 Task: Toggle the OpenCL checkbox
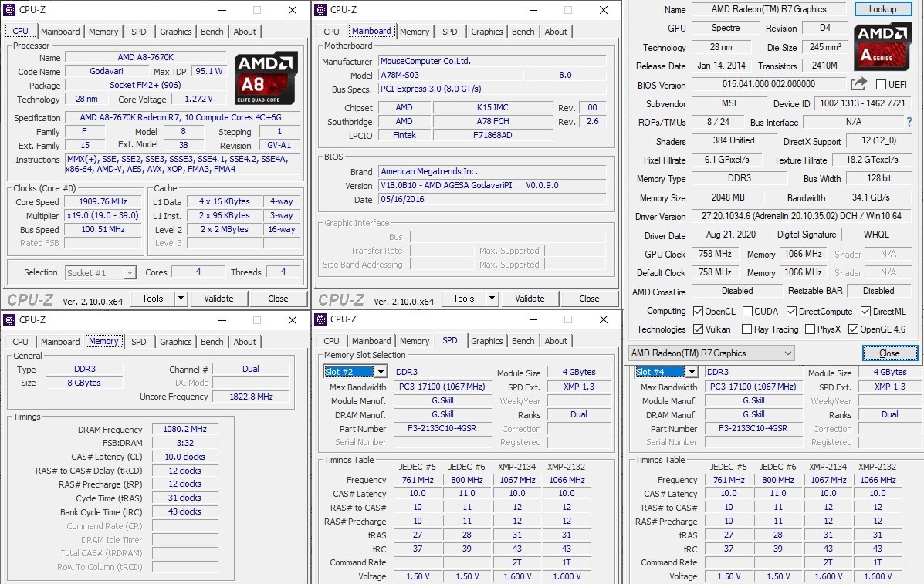click(699, 312)
